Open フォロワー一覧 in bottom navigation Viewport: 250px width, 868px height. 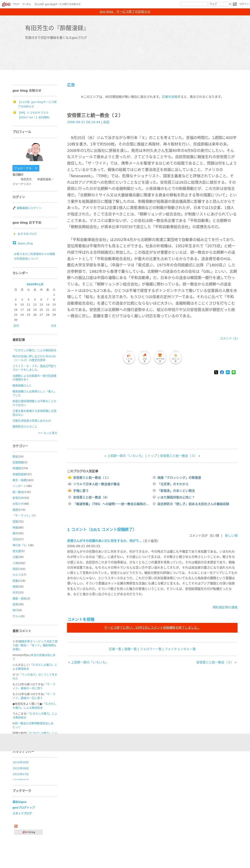(151, 649)
